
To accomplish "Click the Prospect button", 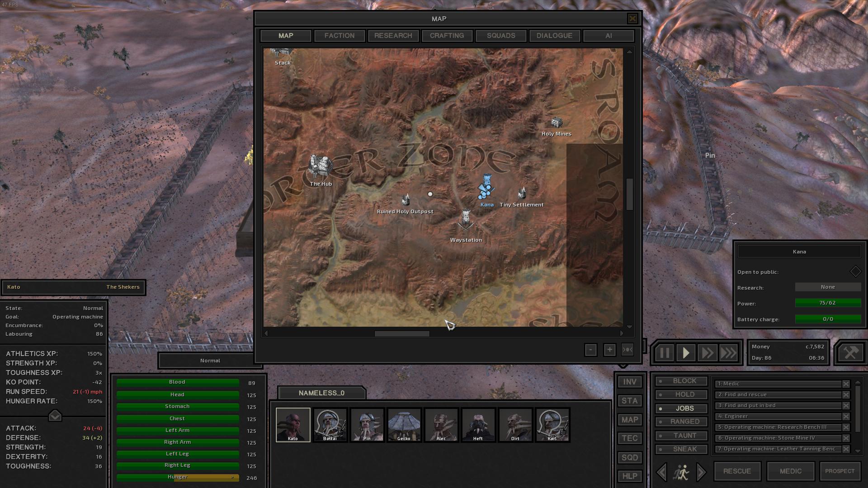I will pyautogui.click(x=840, y=471).
